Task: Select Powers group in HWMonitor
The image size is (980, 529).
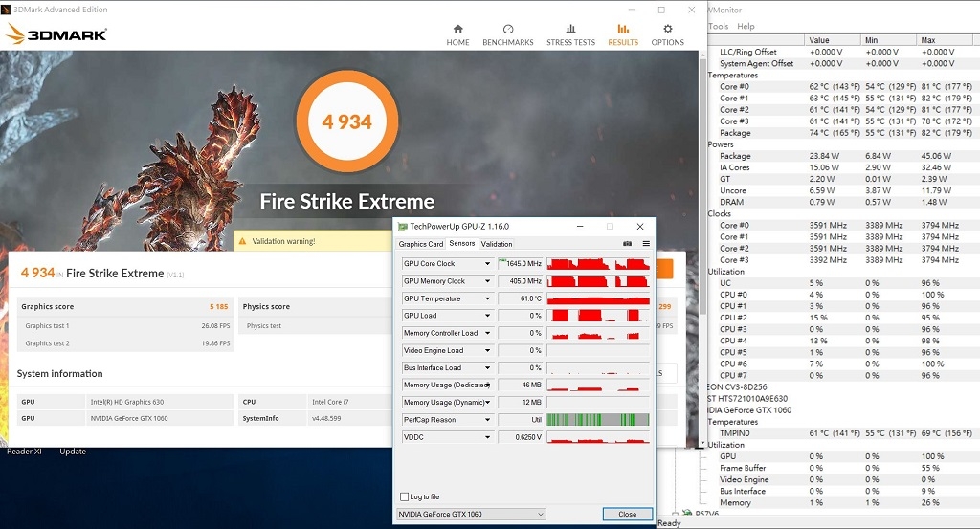Action: (x=721, y=144)
